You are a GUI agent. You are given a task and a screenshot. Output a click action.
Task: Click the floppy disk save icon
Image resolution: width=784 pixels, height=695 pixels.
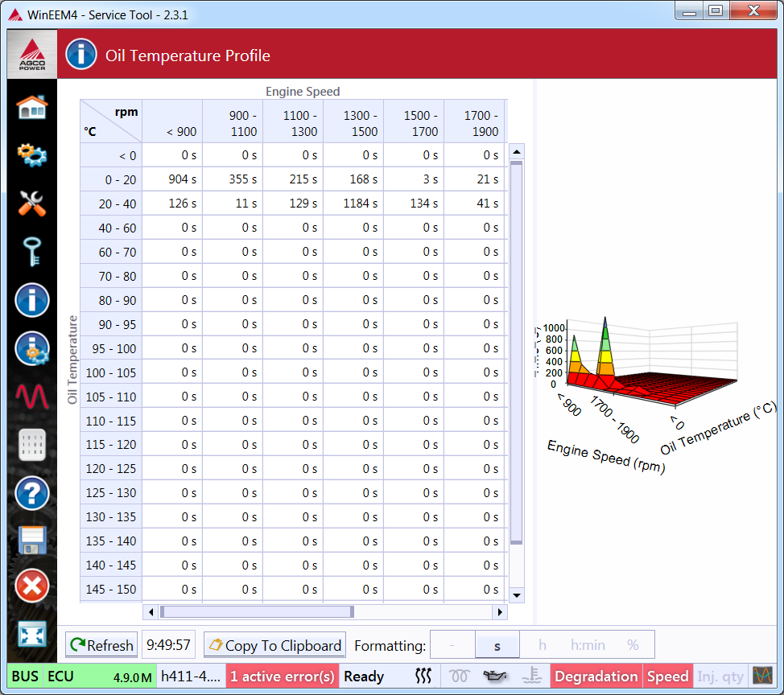32,540
